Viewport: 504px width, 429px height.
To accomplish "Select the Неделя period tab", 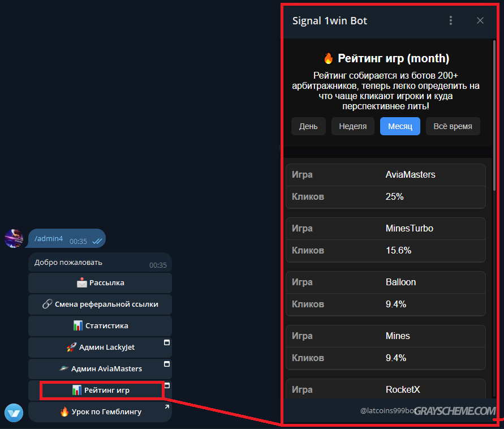I will 352,126.
